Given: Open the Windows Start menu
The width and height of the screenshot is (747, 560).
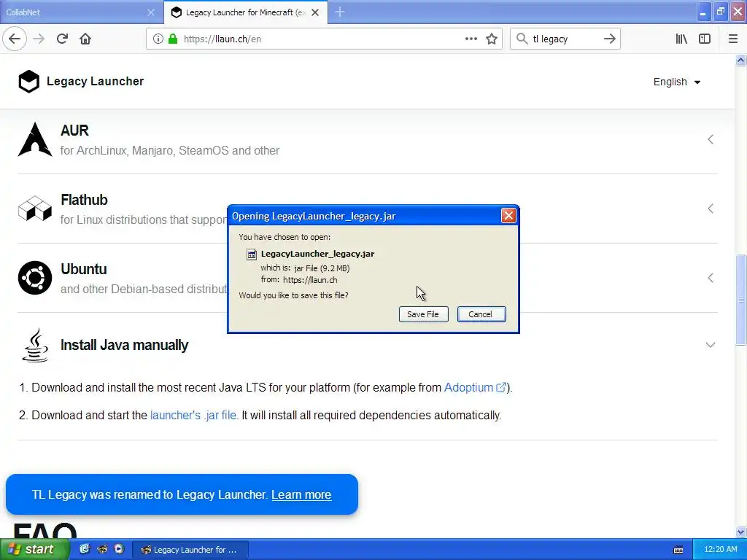Looking at the screenshot, I should (x=34, y=550).
